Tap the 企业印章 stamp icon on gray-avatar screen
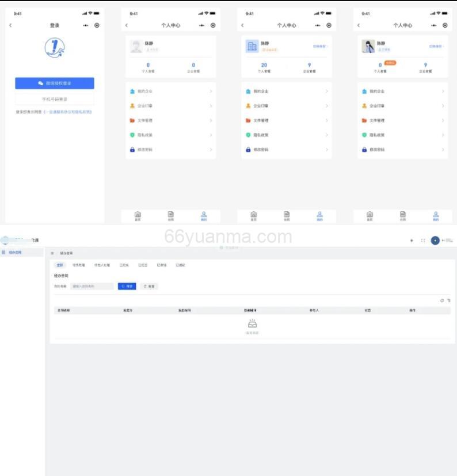This screenshot has height=476, width=457. click(x=132, y=106)
